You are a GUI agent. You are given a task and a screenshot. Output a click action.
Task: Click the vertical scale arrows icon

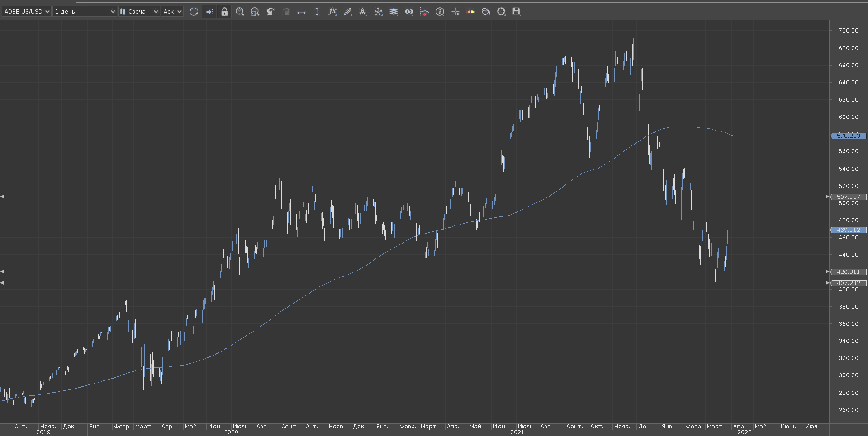[x=317, y=12]
